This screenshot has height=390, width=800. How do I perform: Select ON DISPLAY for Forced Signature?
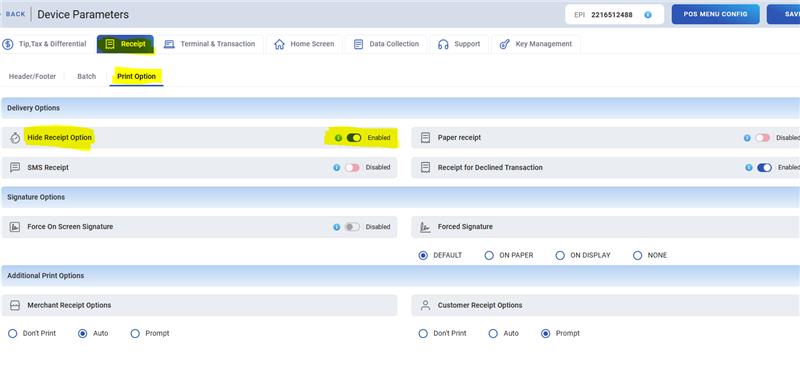tap(560, 255)
